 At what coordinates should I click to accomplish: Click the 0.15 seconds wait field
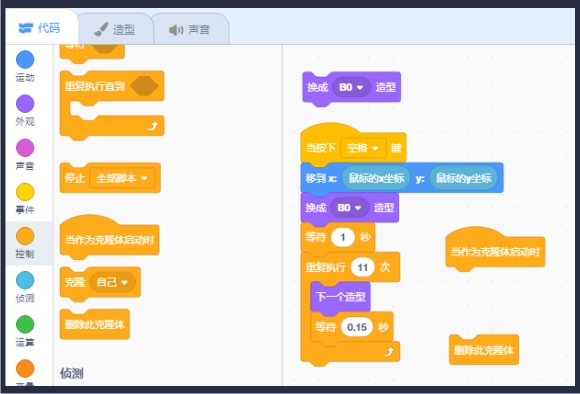357,327
